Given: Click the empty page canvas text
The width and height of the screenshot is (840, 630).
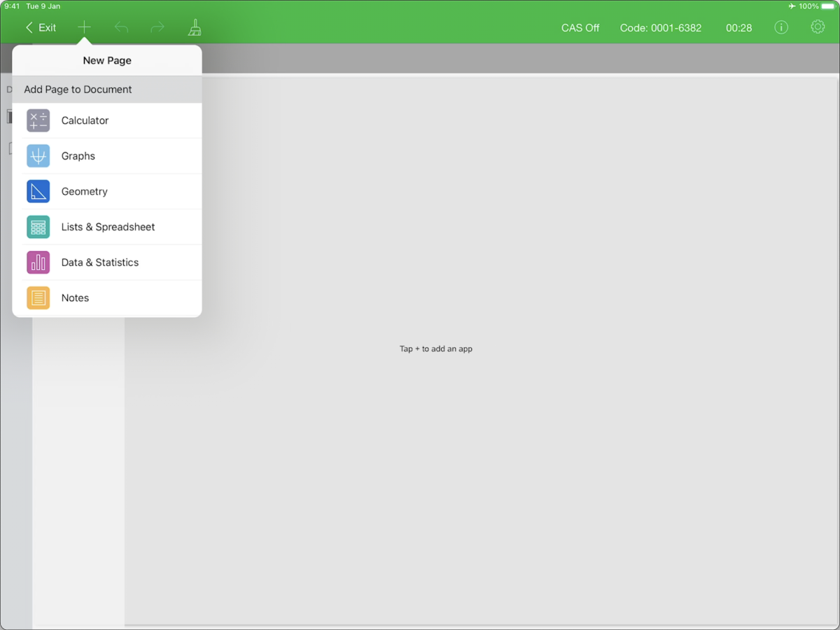Looking at the screenshot, I should (435, 349).
